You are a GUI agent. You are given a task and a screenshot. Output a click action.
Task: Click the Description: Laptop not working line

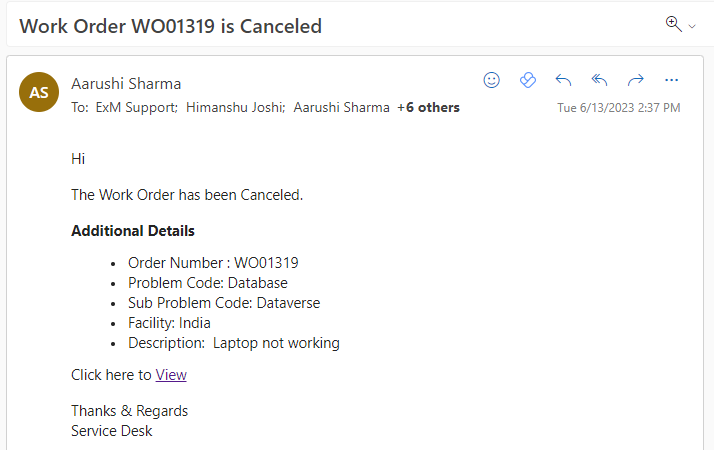(233, 343)
